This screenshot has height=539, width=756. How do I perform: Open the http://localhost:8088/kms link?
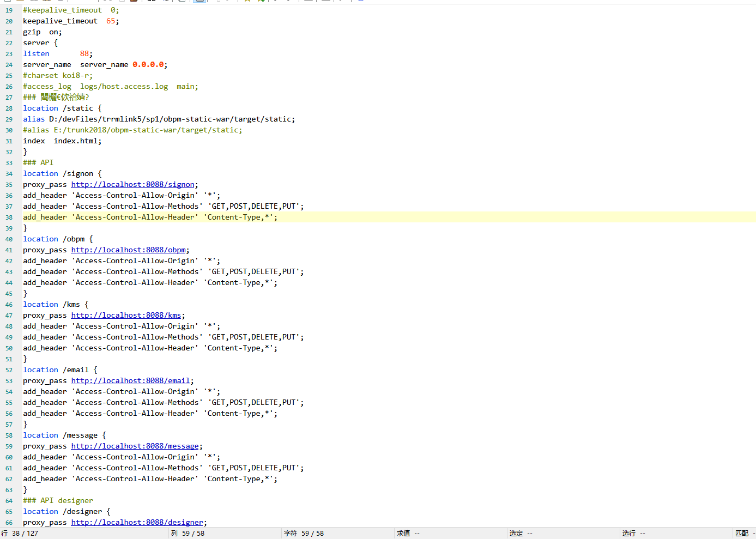(x=126, y=316)
